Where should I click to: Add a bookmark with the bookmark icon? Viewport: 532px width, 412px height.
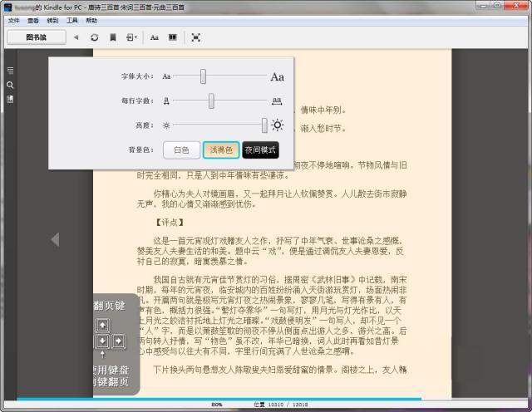[x=113, y=37]
